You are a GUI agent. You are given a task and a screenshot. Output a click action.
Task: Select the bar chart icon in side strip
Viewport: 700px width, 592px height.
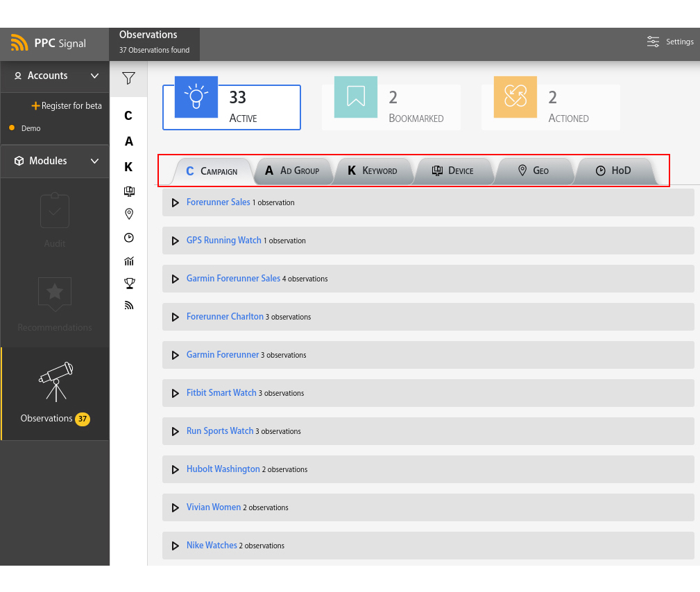click(129, 261)
